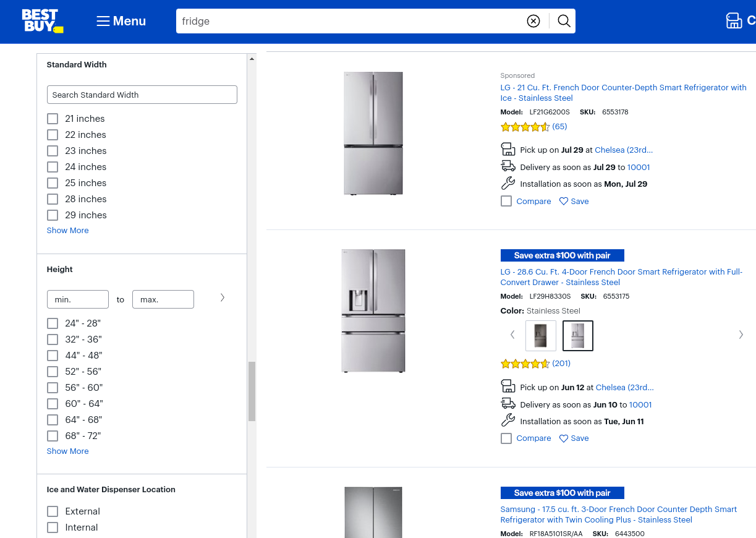Click the right arrow beside the Height range
Viewport: 756px width, 538px height.
pos(223,298)
